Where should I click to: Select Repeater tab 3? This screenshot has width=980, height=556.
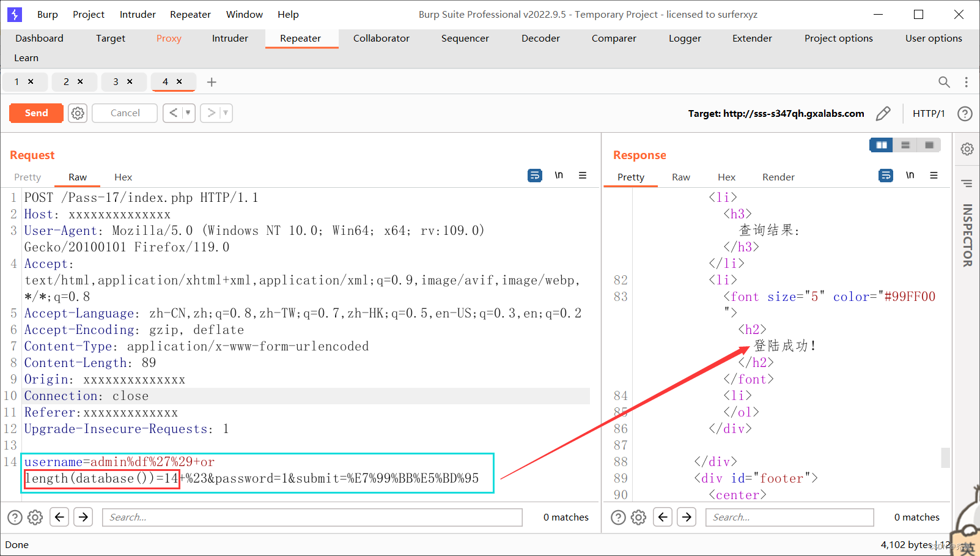[116, 81]
